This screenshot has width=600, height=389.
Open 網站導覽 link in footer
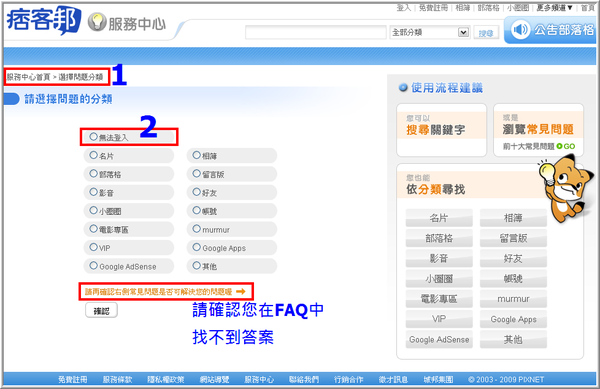point(214,379)
